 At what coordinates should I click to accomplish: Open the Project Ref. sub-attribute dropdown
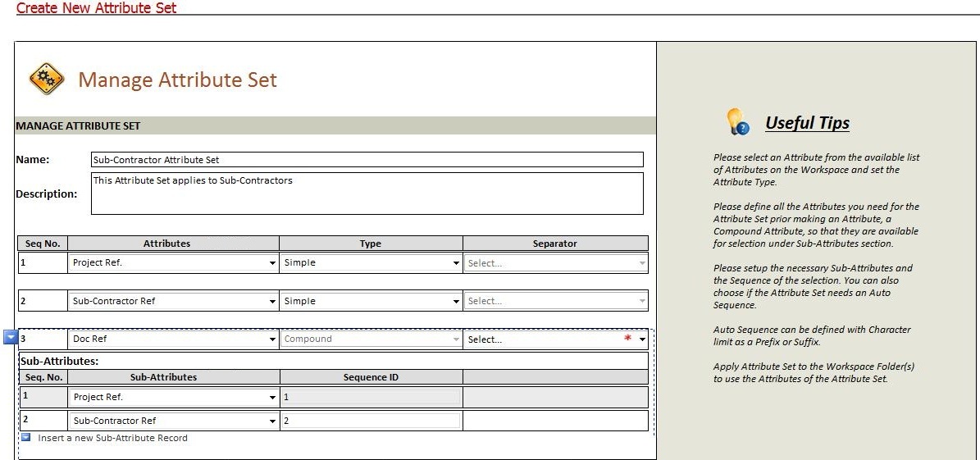(x=272, y=398)
